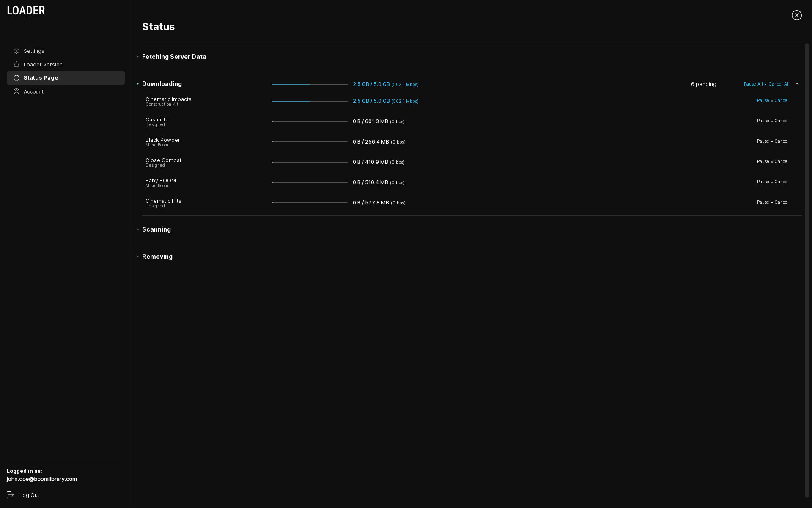The width and height of the screenshot is (812, 508).
Task: Click the Loader Version star icon
Action: (x=16, y=64)
